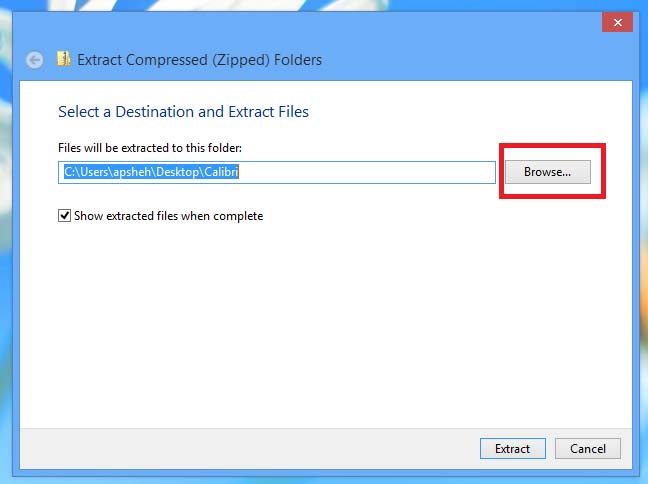Click the destination folder path field

click(x=276, y=172)
